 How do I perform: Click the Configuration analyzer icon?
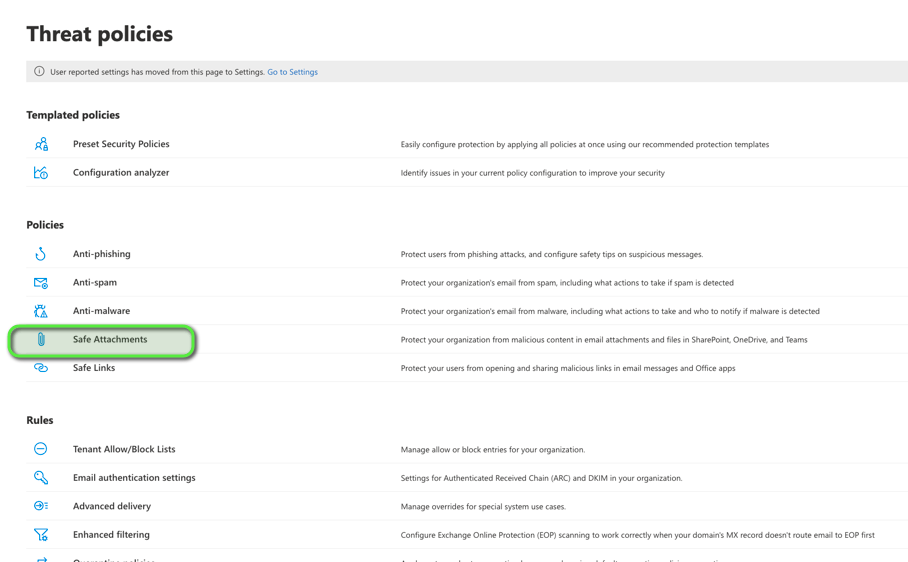(41, 173)
